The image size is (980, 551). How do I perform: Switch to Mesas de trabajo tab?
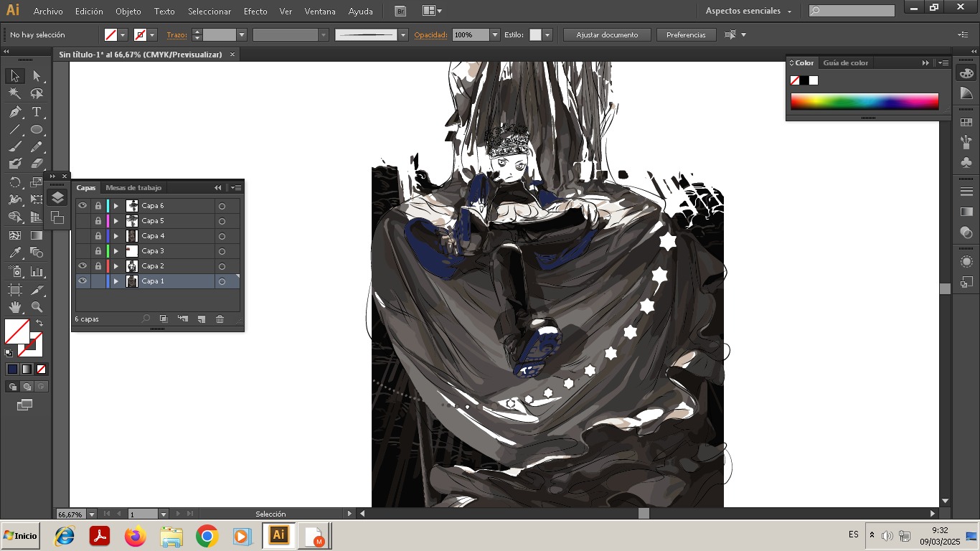coord(133,187)
